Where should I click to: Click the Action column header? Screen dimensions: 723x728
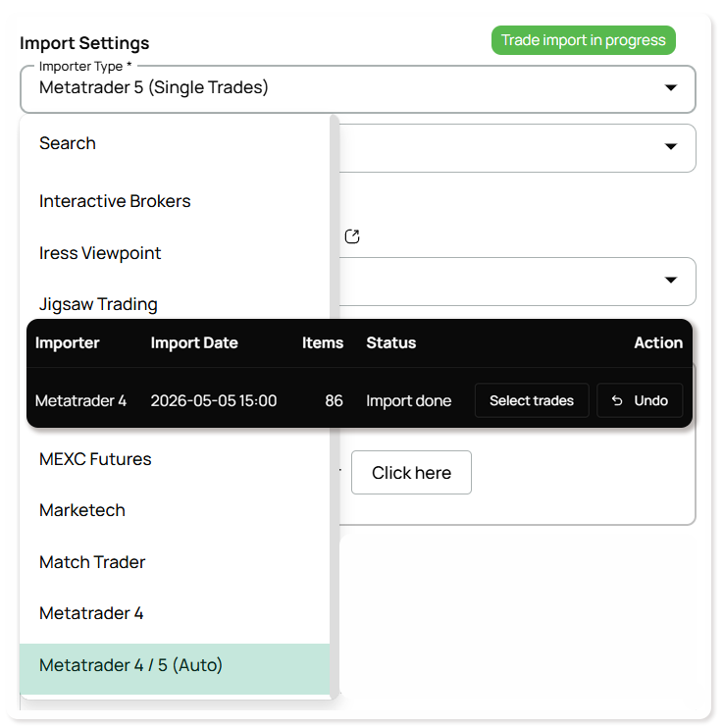click(658, 342)
